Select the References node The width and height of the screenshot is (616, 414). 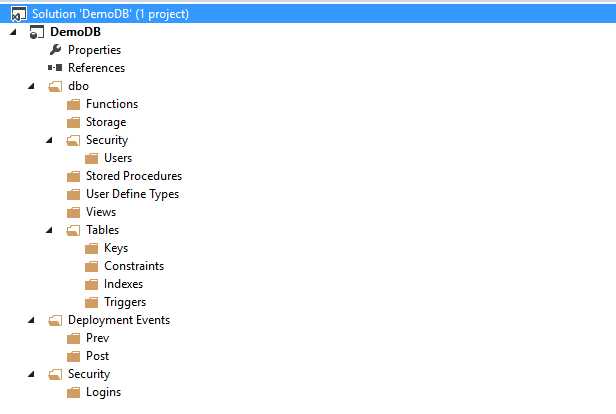(96, 68)
